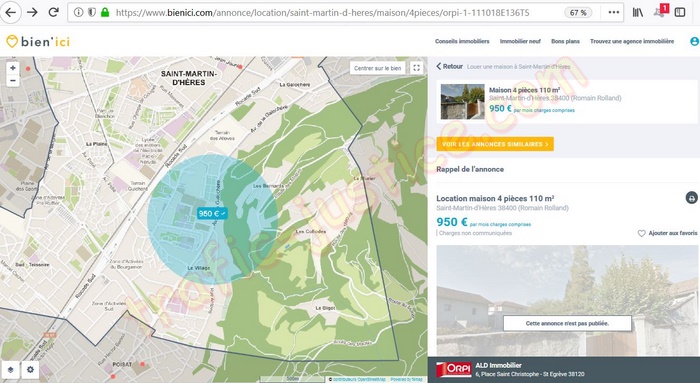
Task: Toggle Firefox sidebar view
Action: click(680, 12)
